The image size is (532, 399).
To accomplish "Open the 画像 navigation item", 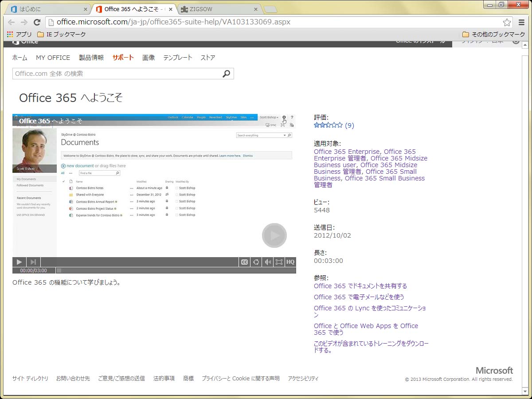I will coord(149,58).
